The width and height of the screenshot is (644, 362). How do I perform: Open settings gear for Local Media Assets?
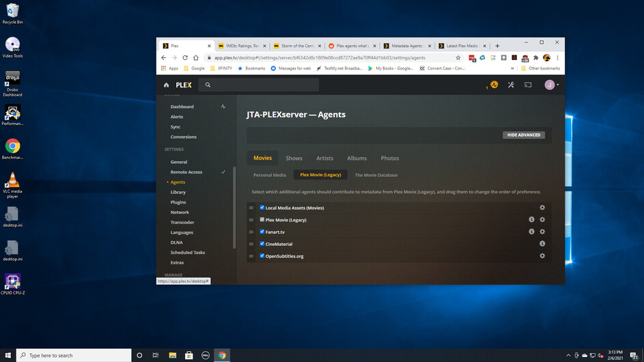(x=542, y=208)
